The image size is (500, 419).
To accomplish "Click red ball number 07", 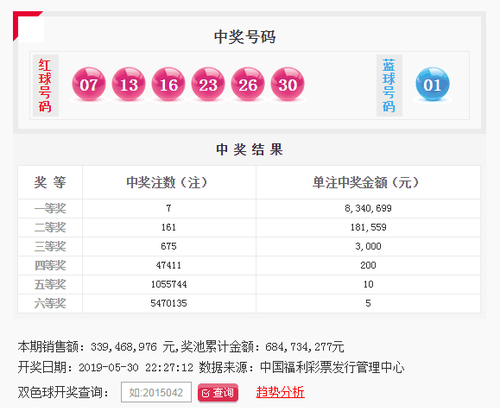I will 89,84.
